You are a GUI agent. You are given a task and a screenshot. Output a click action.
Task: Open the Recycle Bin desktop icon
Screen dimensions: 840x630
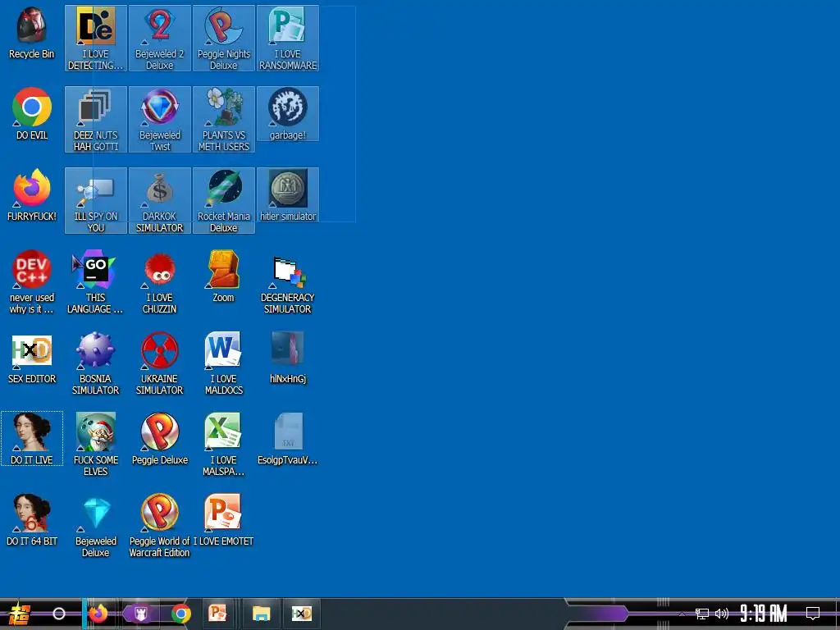[x=32, y=33]
